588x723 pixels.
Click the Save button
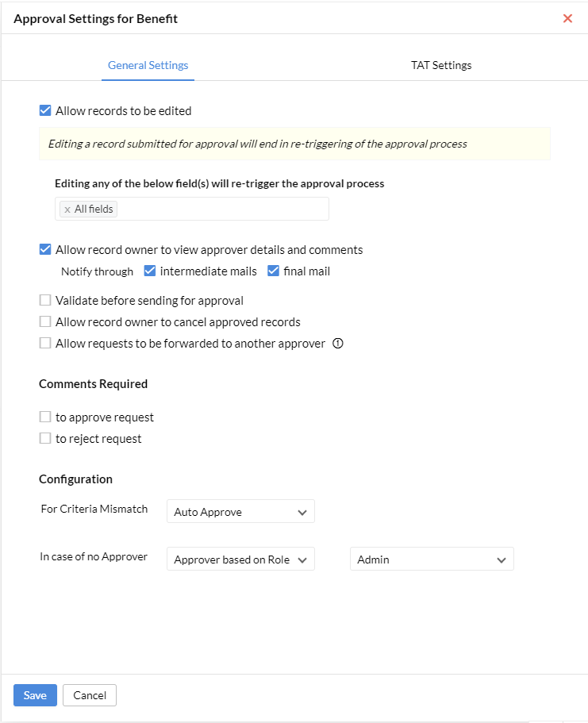(35, 695)
